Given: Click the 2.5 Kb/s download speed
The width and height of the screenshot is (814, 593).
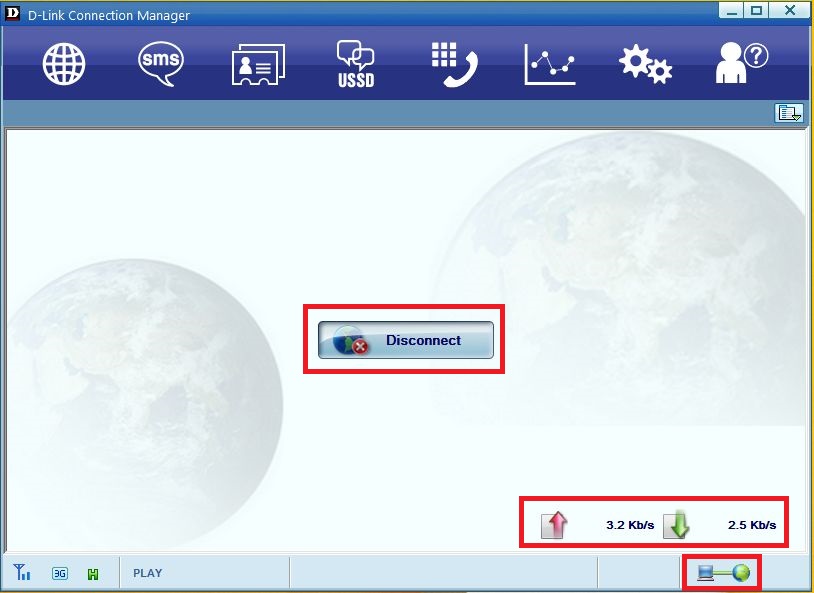Looking at the screenshot, I should [752, 525].
